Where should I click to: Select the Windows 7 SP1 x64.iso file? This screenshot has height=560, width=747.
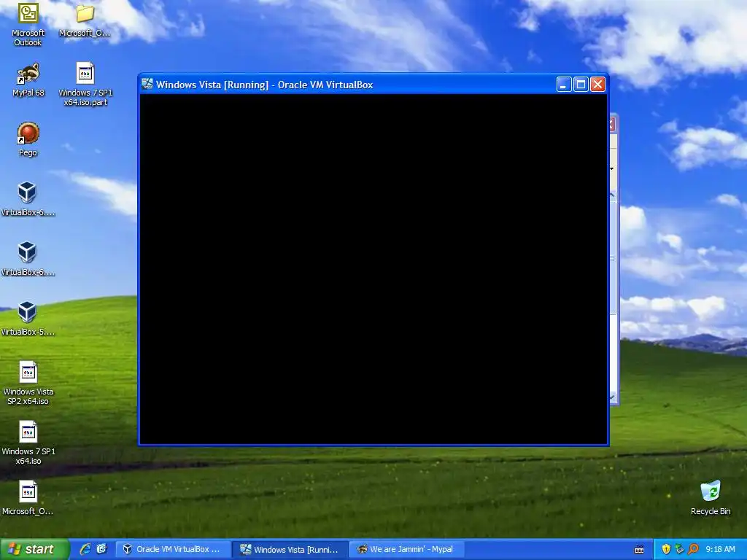(x=28, y=443)
